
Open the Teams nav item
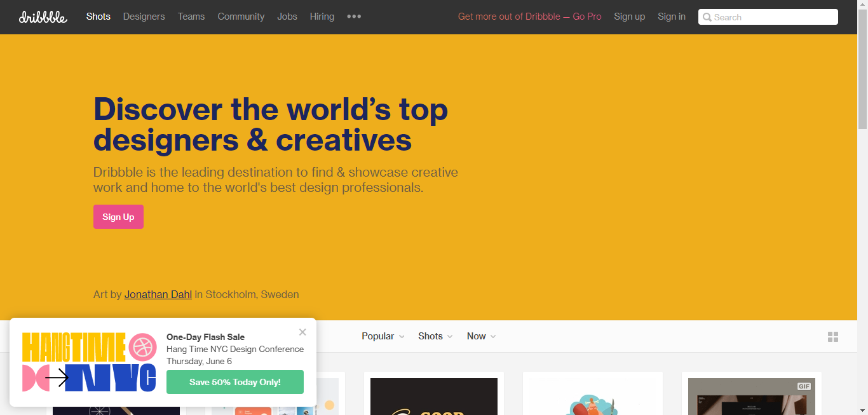point(191,17)
